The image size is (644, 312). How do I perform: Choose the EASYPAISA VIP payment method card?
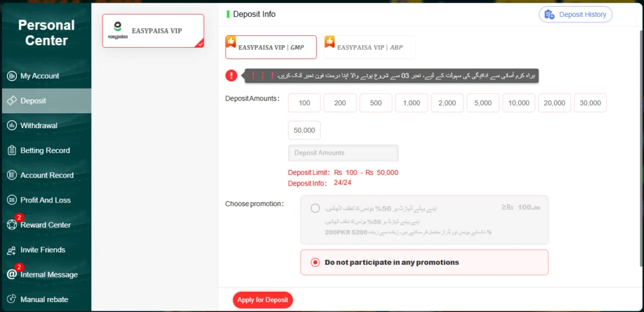(153, 31)
